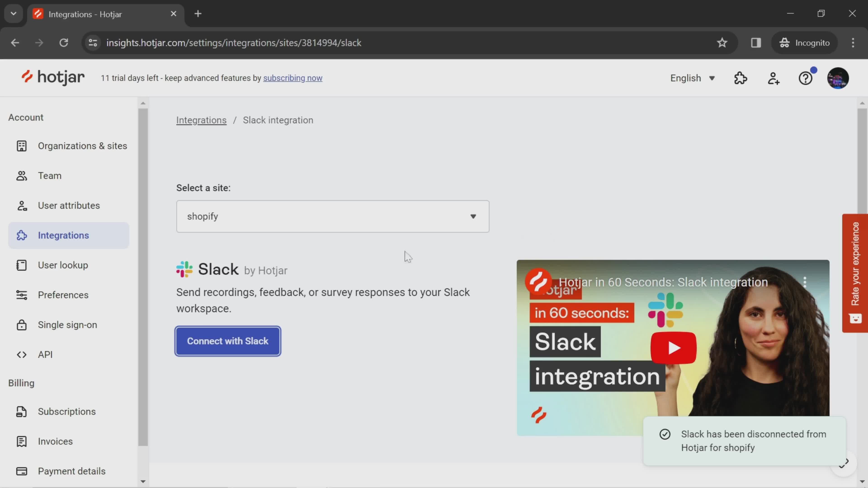Click the invite teammate icon
The width and height of the screenshot is (868, 488).
click(774, 78)
